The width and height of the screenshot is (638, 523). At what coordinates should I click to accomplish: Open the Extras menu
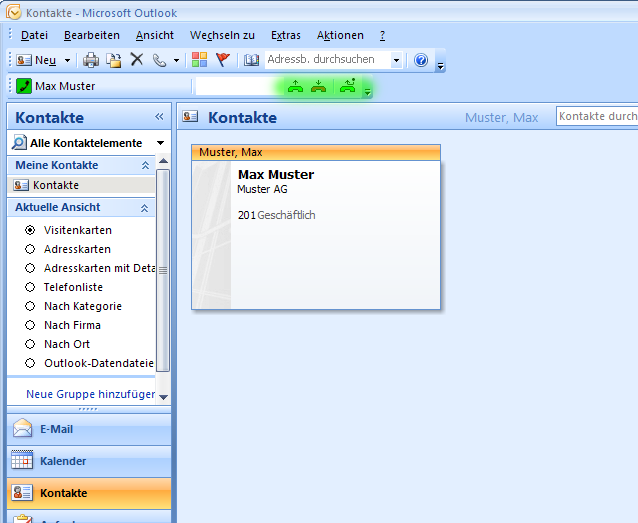pos(286,35)
